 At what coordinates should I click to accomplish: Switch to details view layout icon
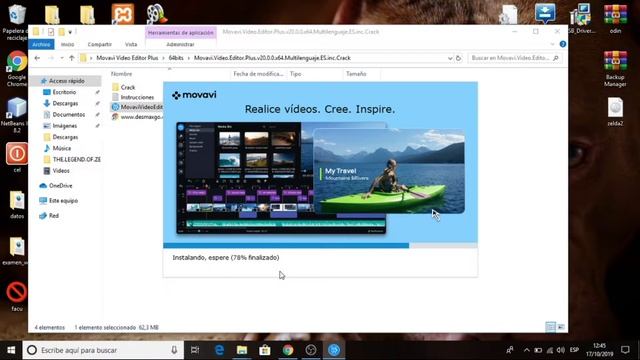(550, 327)
